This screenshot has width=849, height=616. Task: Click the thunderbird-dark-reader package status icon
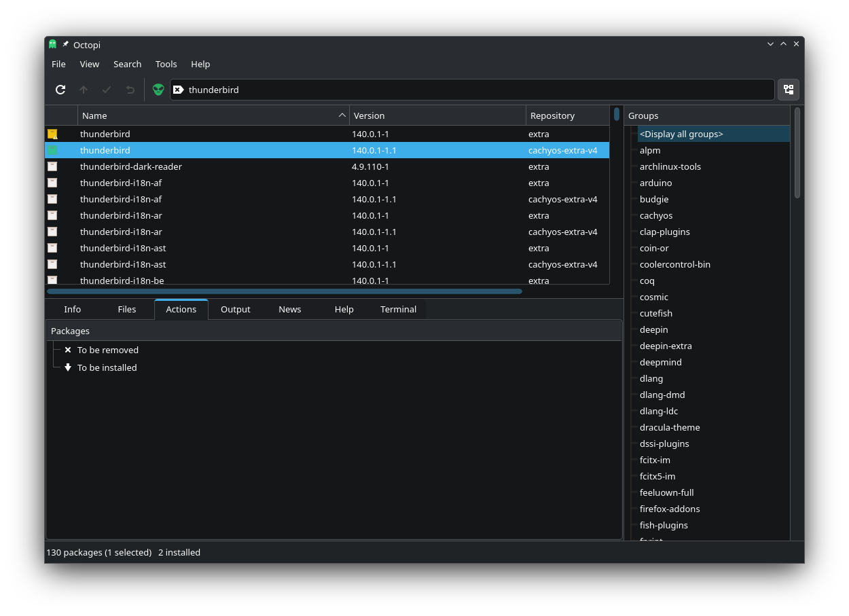52,166
